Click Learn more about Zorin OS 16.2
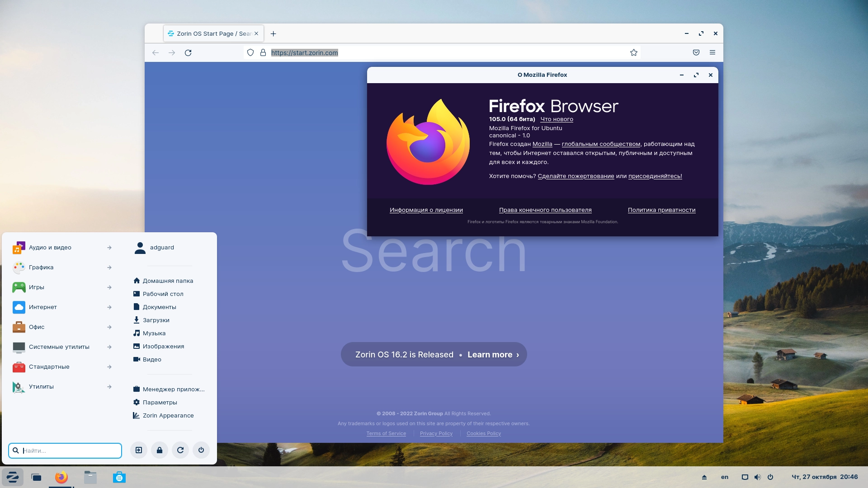This screenshot has width=868, height=488. (x=493, y=355)
